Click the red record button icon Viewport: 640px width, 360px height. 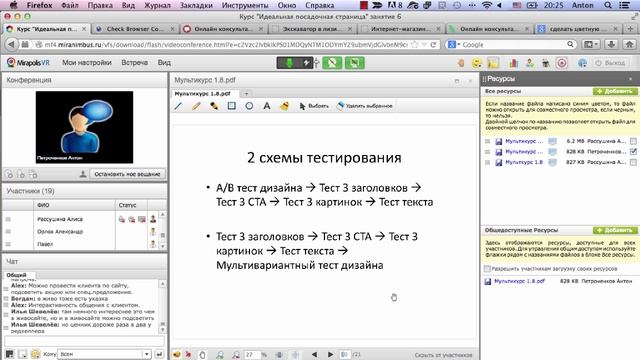(562, 63)
